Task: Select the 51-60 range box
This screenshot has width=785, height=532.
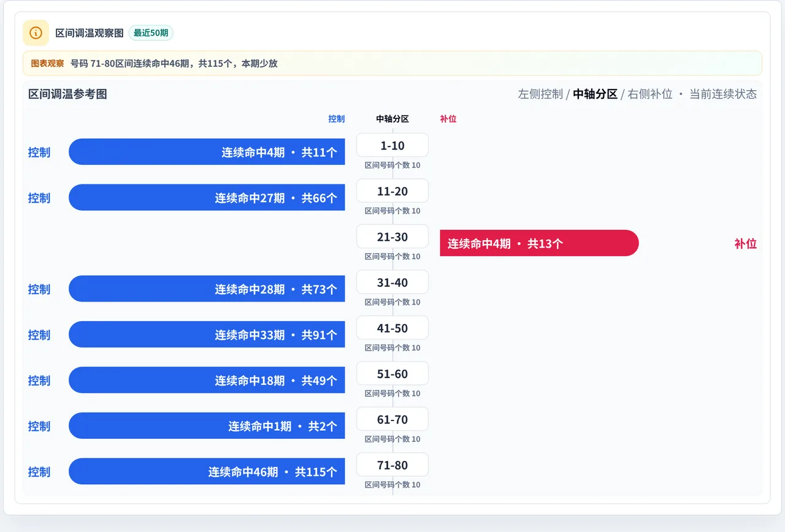Action: pyautogui.click(x=392, y=374)
